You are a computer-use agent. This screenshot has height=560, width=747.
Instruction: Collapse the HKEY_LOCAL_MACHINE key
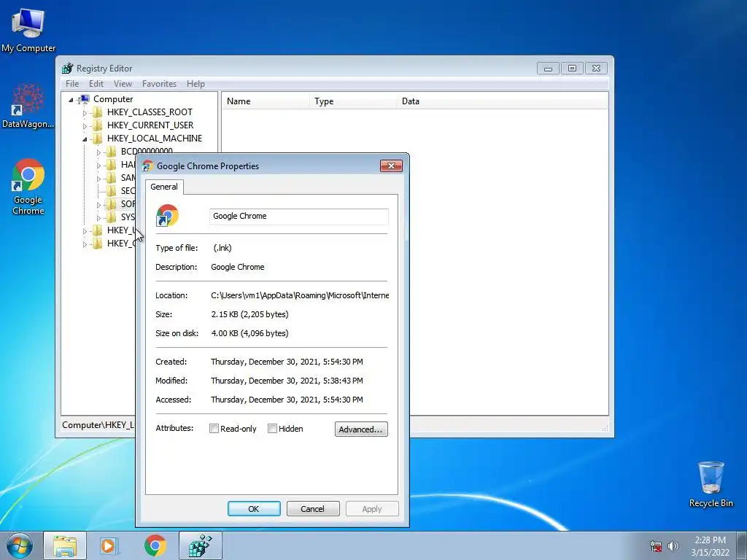(x=85, y=139)
